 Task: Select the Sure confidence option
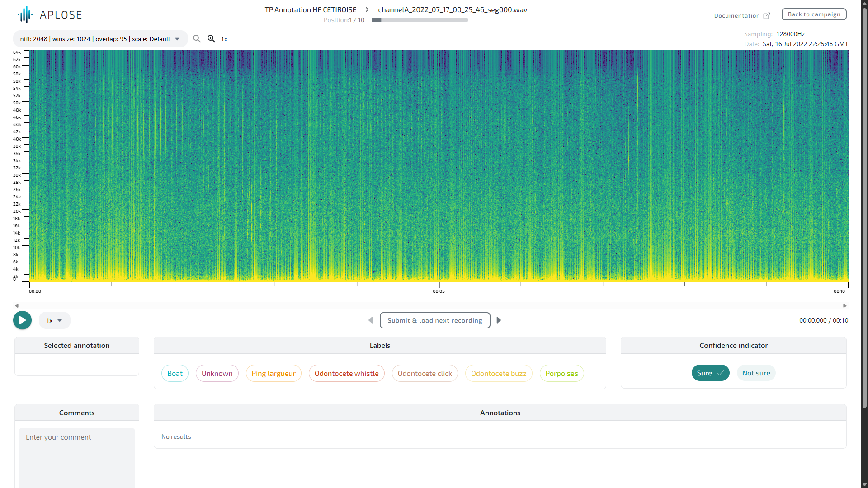[710, 373]
